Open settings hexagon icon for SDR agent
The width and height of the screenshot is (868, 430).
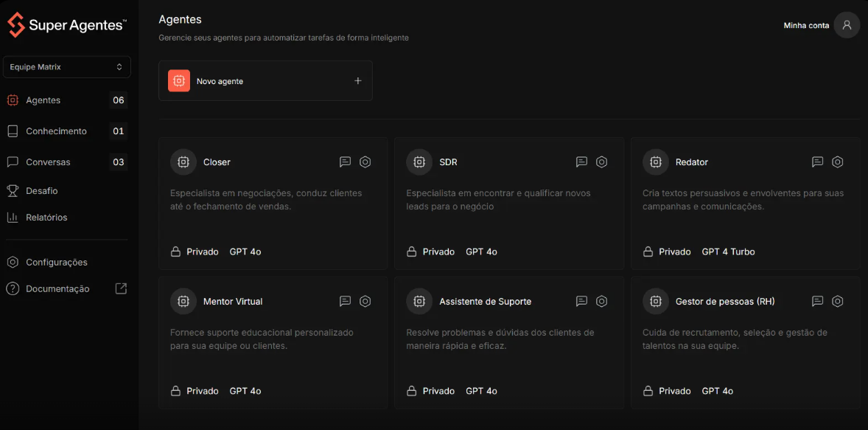602,162
